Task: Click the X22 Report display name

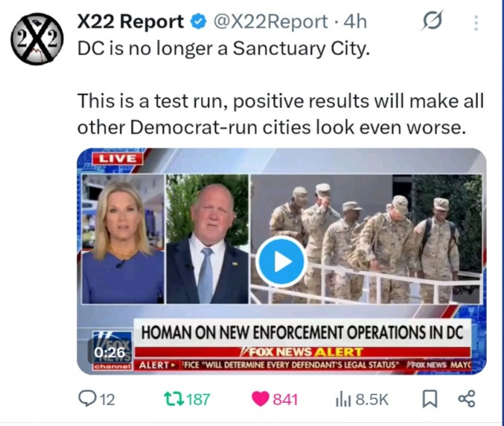Action: (x=130, y=22)
